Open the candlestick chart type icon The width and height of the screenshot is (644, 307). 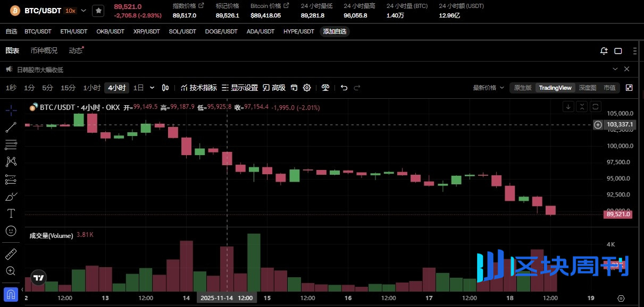coord(165,88)
